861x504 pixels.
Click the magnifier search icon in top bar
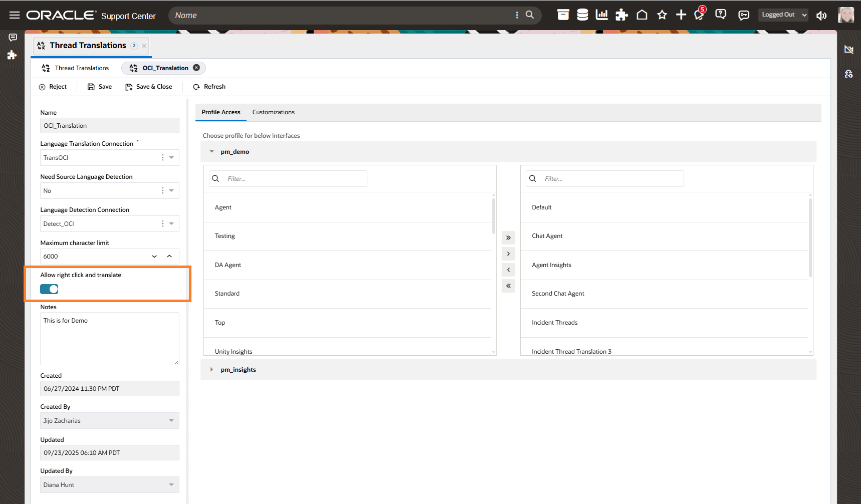click(530, 15)
